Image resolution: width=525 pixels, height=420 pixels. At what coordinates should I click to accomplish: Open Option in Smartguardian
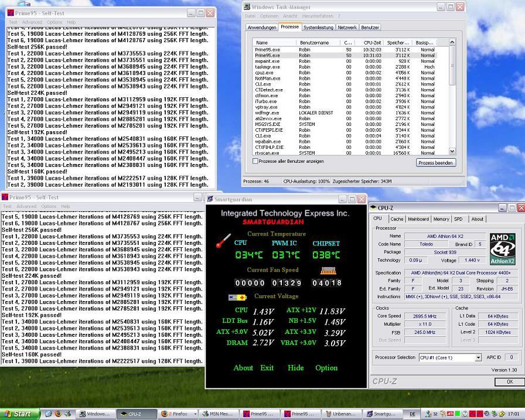[x=326, y=368]
